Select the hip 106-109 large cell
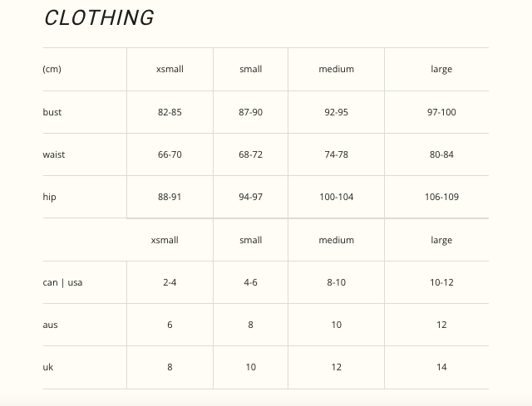The width and height of the screenshot is (532, 406). click(441, 197)
